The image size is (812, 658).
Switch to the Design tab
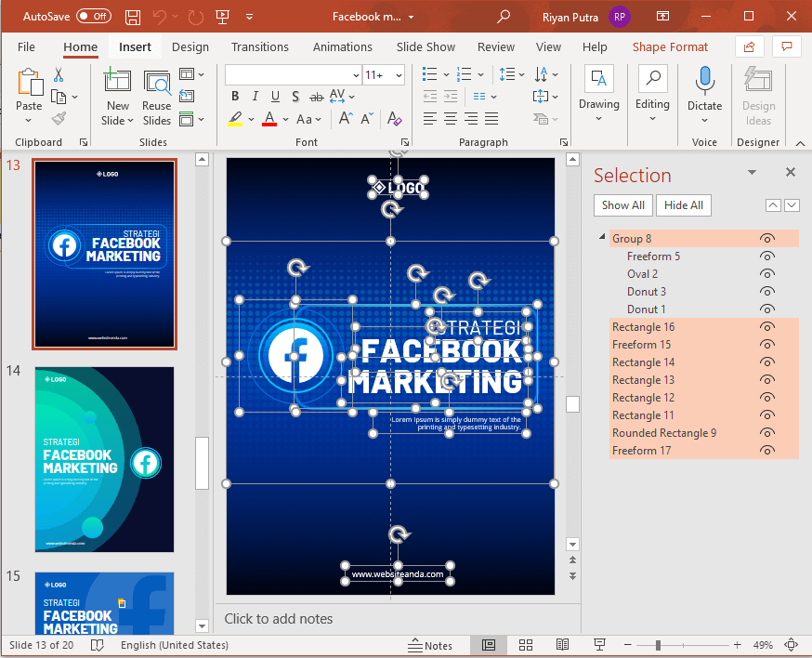[190, 47]
